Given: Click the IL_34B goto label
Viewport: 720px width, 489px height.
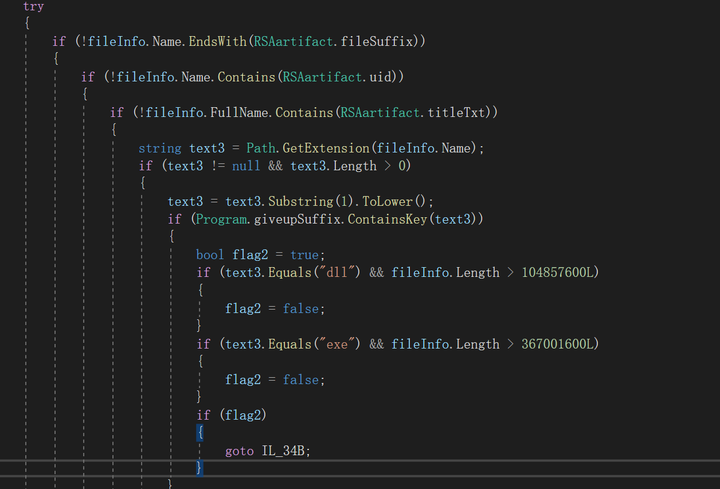Looking at the screenshot, I should coord(284,451).
